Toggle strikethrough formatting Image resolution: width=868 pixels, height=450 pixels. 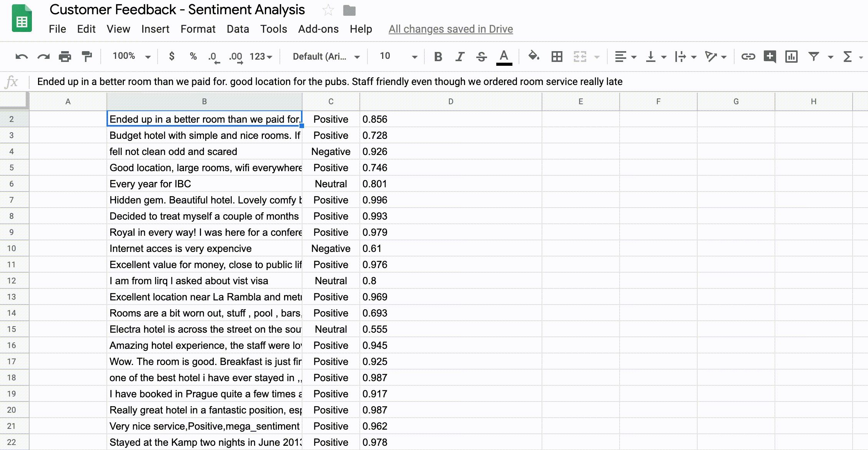point(481,57)
